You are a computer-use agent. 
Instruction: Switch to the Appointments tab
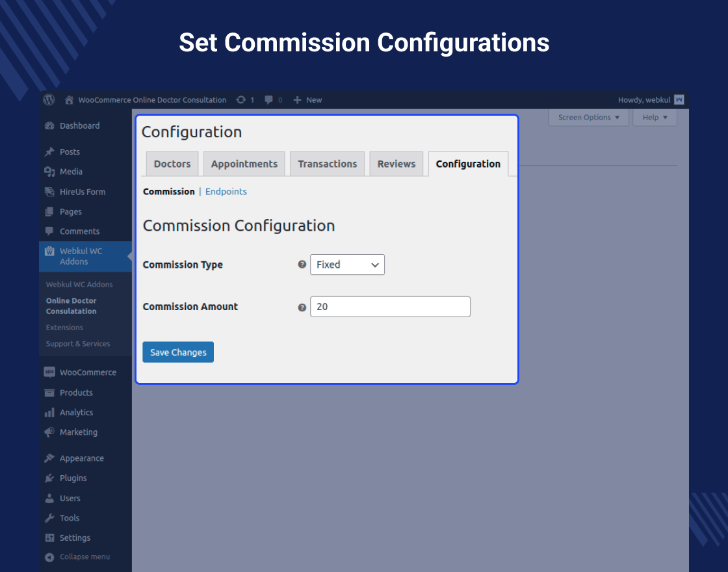point(244,164)
